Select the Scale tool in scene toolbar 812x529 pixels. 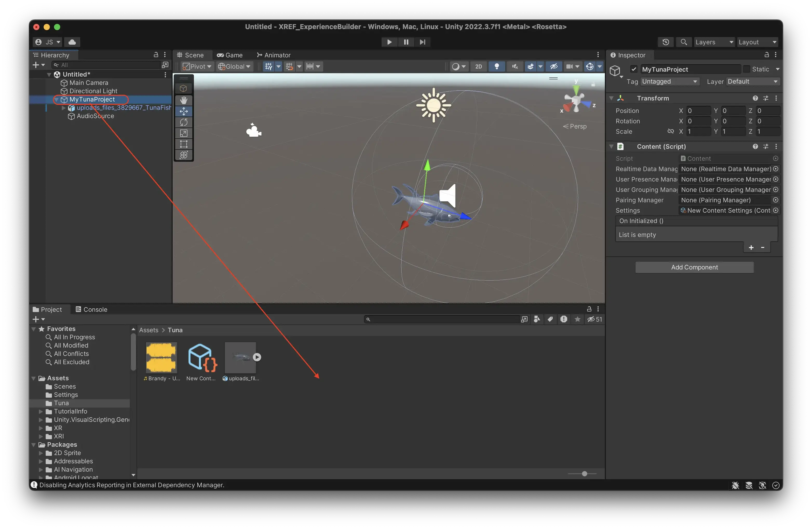tap(184, 133)
